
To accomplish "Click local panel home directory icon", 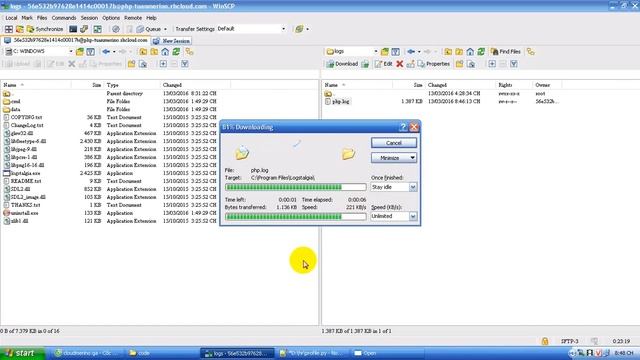I will [x=165, y=52].
